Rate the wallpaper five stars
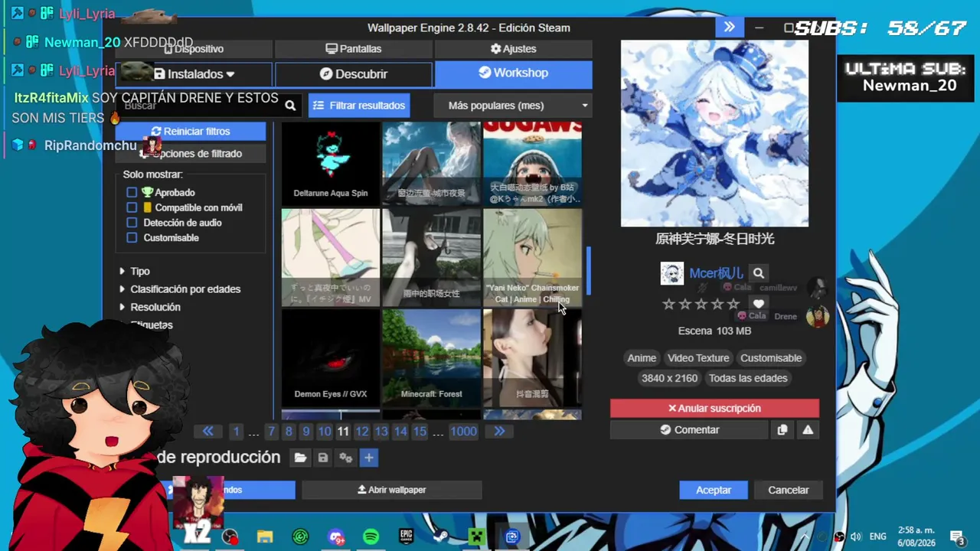Screen dimensions: 980x551 [733, 305]
